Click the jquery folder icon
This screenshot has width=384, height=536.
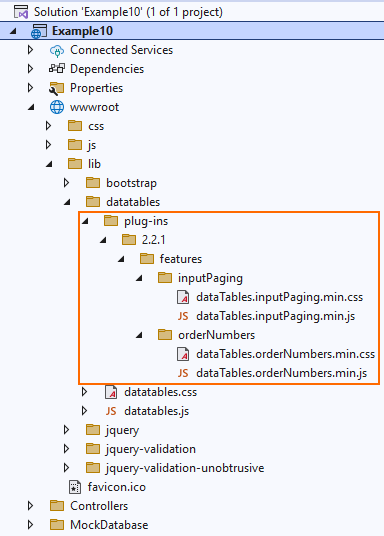(93, 430)
